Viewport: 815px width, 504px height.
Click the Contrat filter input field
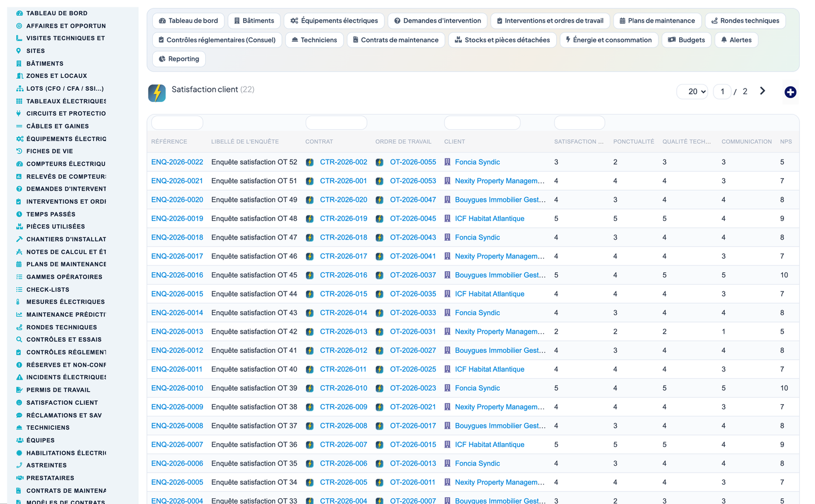(336, 122)
